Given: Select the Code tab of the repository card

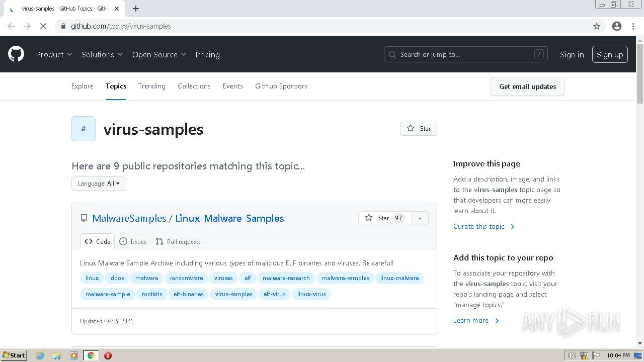Looking at the screenshot, I should coord(97,241).
